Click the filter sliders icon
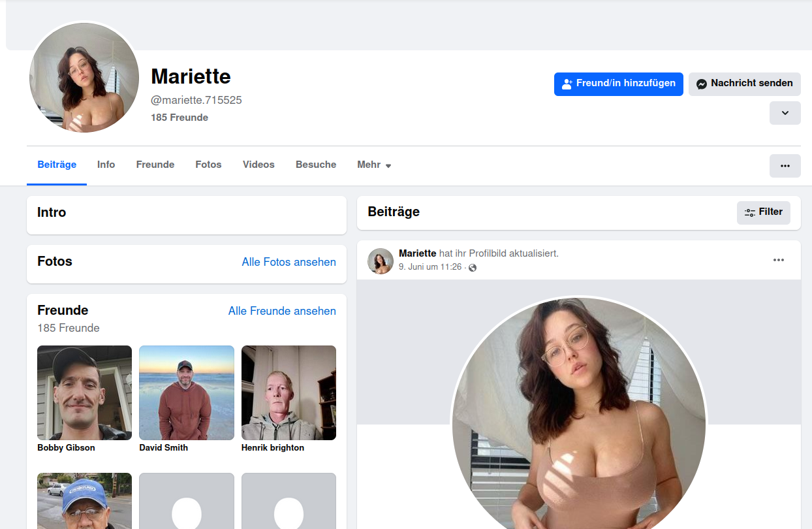 pyautogui.click(x=750, y=212)
